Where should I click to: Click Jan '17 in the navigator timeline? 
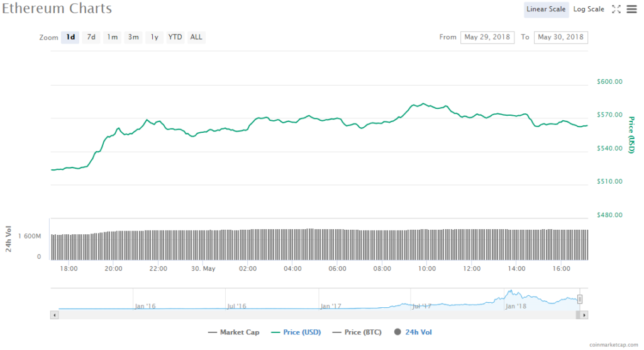(331, 306)
